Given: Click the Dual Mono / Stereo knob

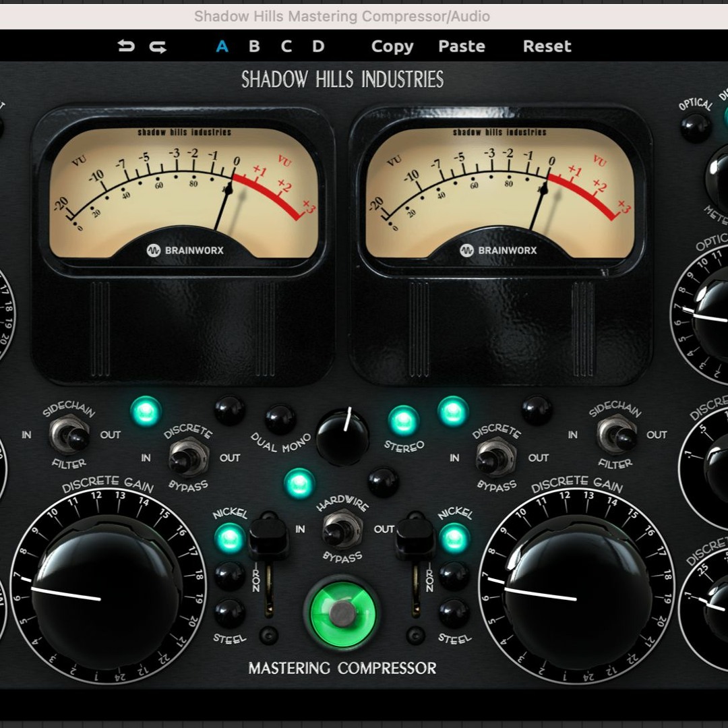Looking at the screenshot, I should (x=343, y=437).
